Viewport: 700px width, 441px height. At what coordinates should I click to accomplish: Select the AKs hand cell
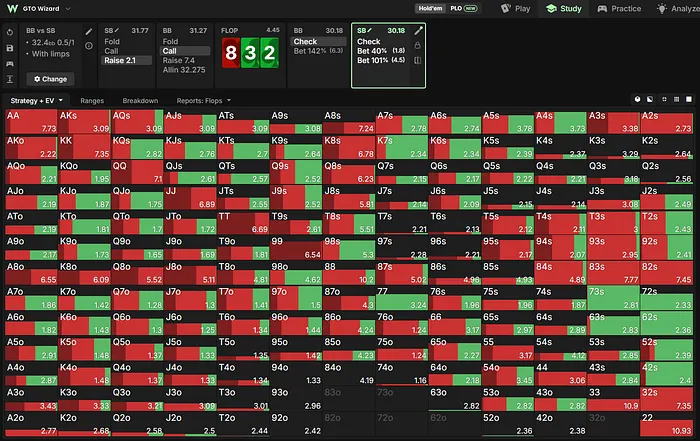[x=84, y=122]
